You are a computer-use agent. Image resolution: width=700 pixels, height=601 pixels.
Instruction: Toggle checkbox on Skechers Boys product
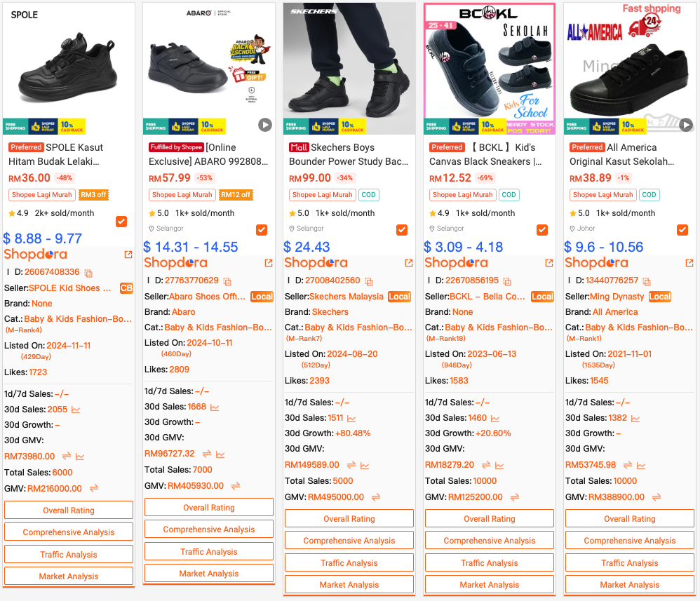point(402,230)
